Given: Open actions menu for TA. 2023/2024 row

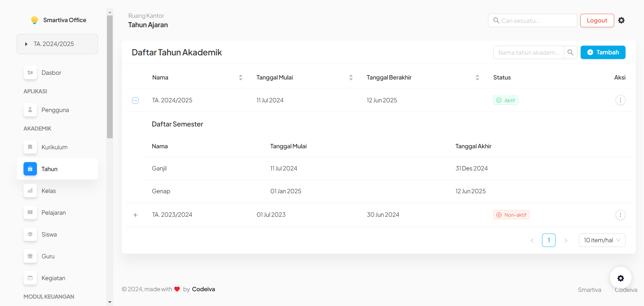Looking at the screenshot, I should 620,215.
